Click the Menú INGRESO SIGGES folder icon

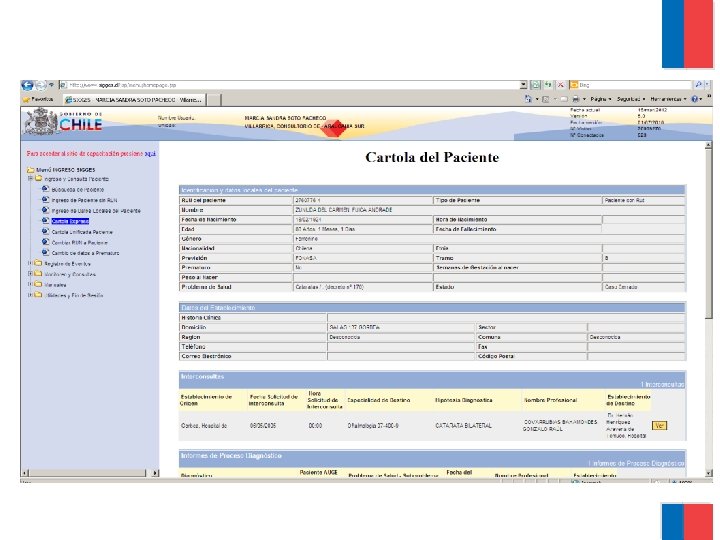(x=31, y=169)
